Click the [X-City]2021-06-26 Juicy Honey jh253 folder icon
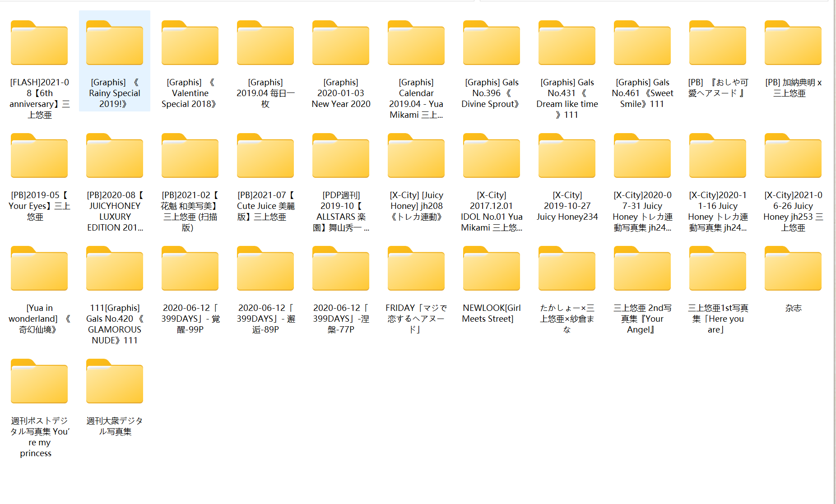This screenshot has width=836, height=504. click(793, 156)
